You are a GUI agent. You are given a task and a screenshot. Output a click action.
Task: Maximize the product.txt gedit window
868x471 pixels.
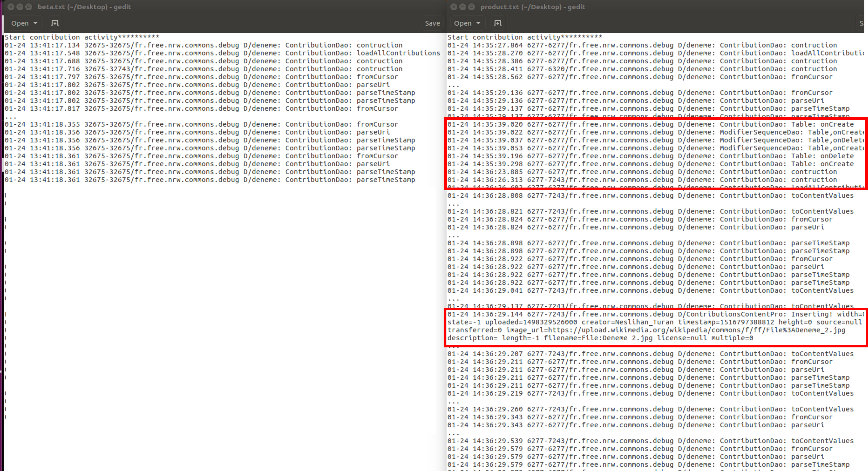point(472,7)
